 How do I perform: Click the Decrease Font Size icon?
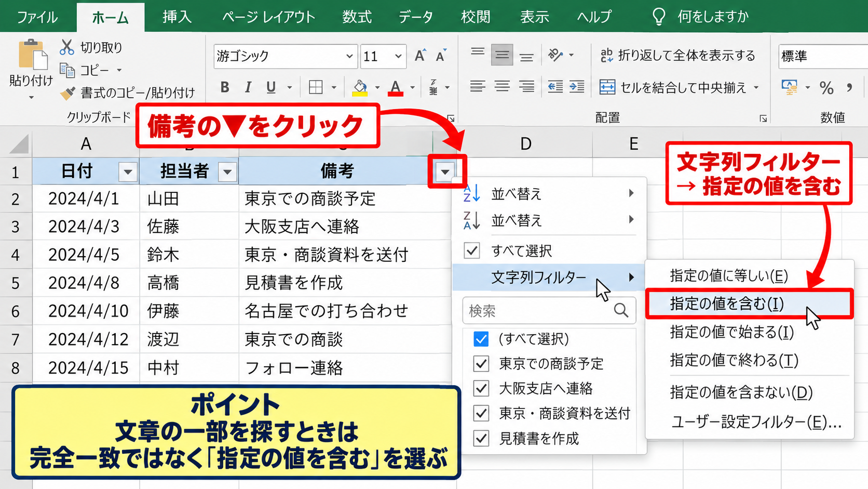tap(441, 56)
